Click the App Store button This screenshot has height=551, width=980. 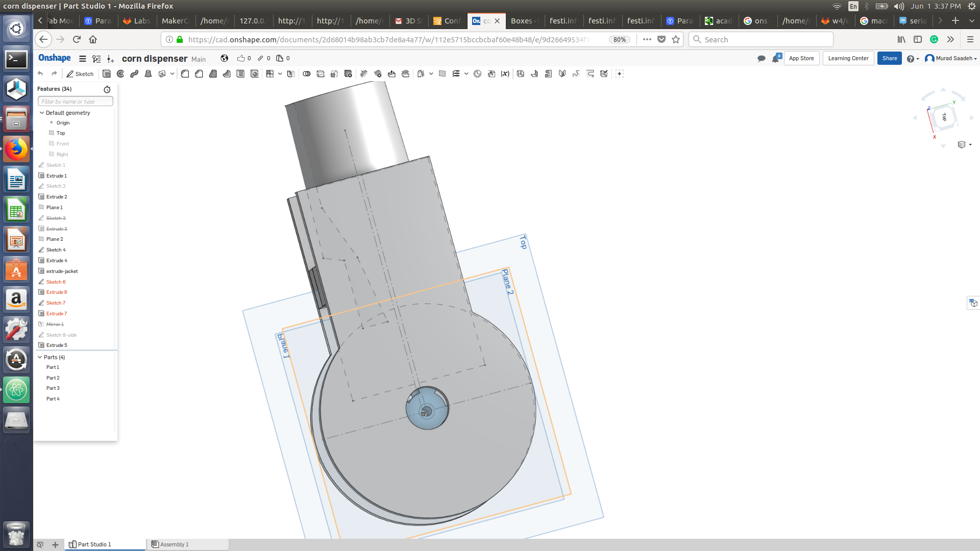[x=801, y=59]
